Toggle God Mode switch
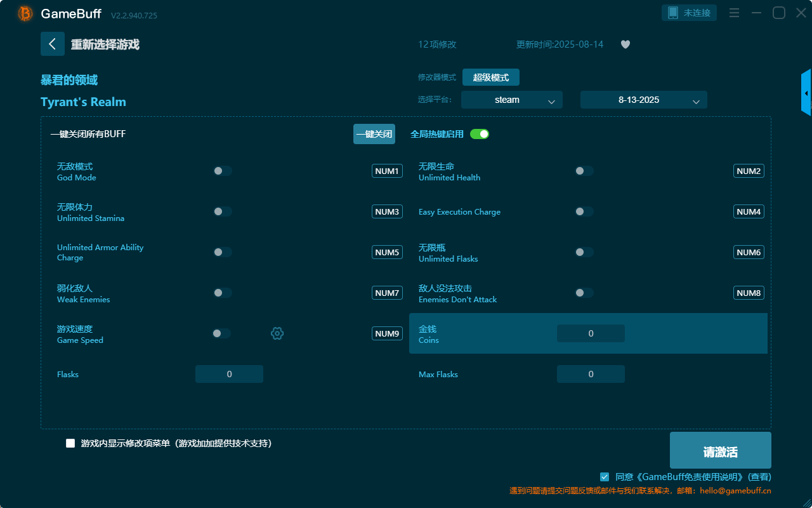The image size is (812, 508). tap(223, 171)
